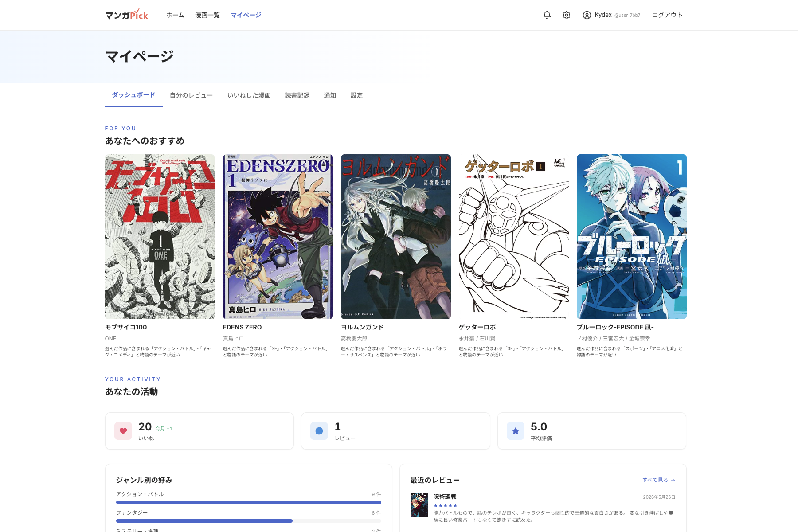Go to ホーム in the top navigation
This screenshot has height=532, width=798.
pyautogui.click(x=175, y=15)
